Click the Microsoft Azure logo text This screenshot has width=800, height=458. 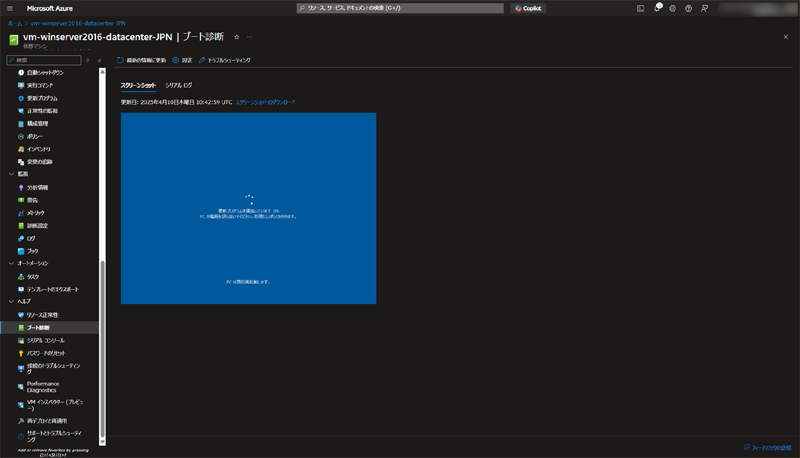pyautogui.click(x=49, y=8)
